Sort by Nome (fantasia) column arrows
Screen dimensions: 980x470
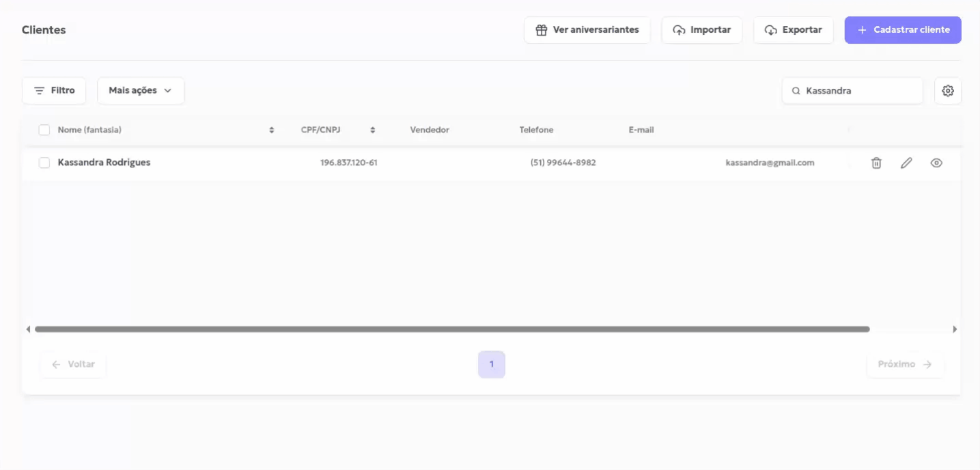(272, 130)
